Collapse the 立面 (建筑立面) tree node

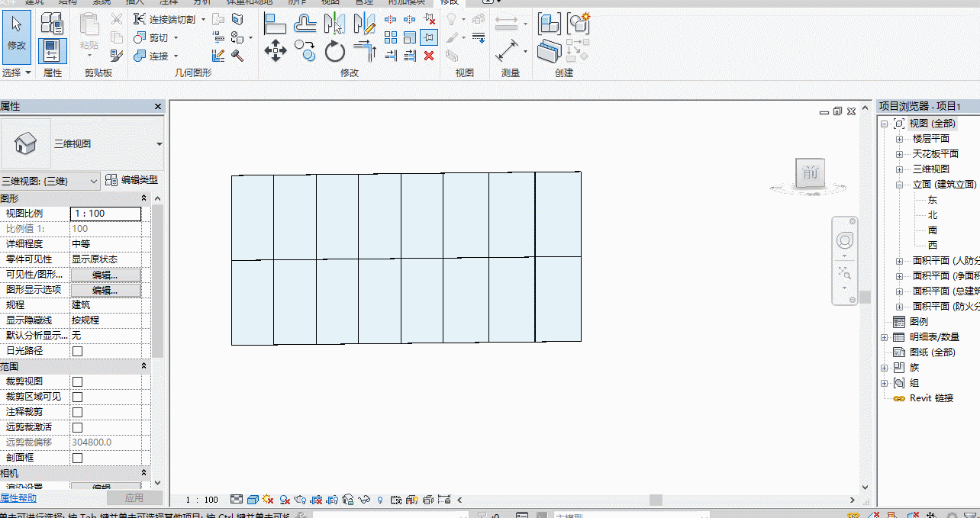899,185
